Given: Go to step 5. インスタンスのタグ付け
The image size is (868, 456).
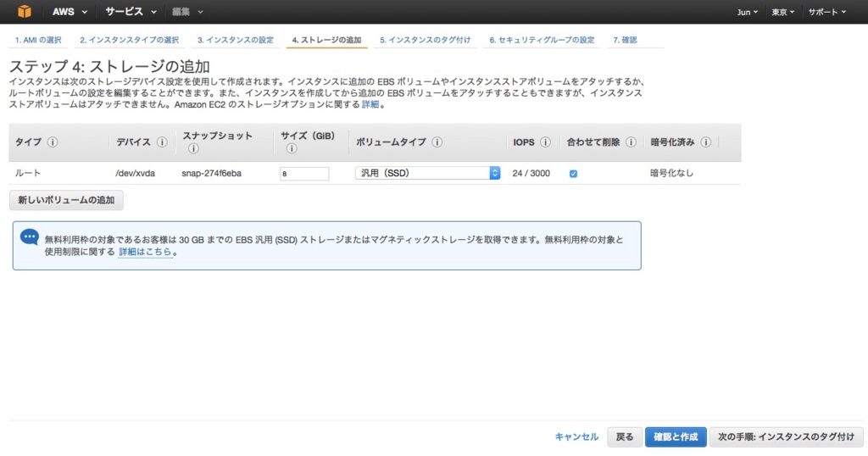Looking at the screenshot, I should [x=426, y=40].
